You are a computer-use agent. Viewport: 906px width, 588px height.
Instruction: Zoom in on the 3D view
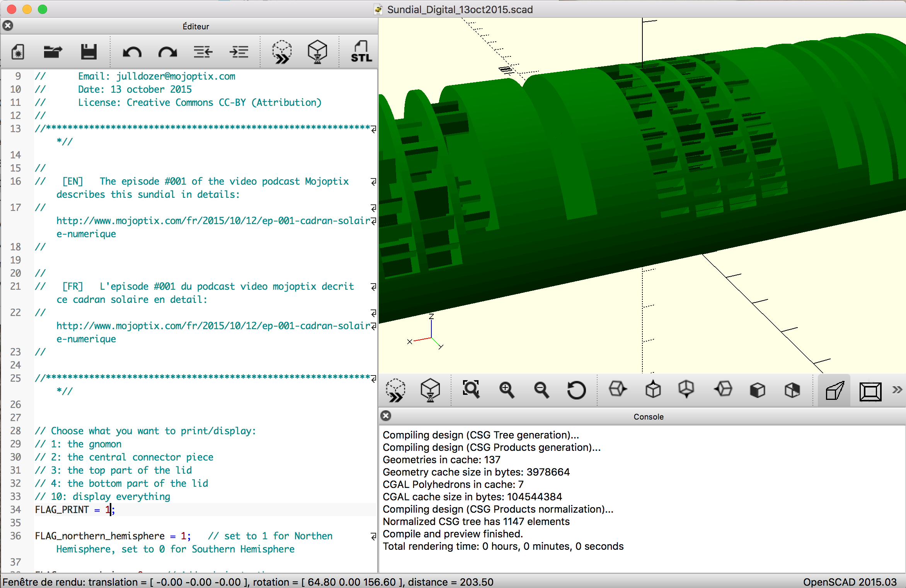point(506,389)
